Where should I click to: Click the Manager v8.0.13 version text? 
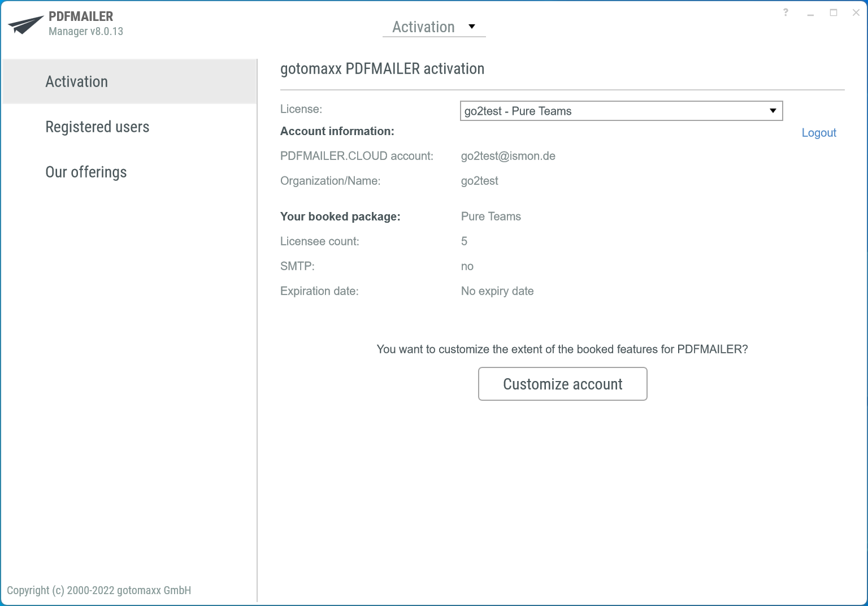pyautogui.click(x=86, y=31)
